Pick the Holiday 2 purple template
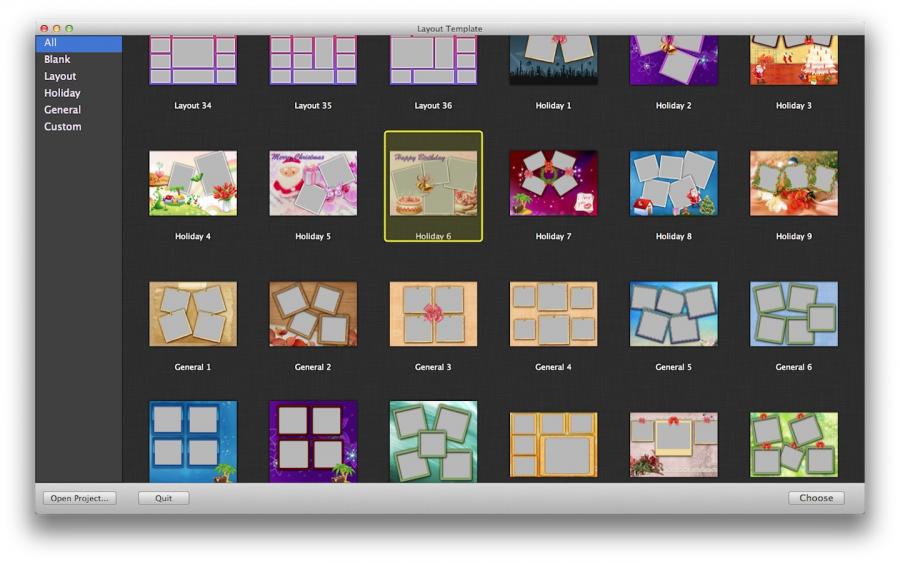 [674, 60]
